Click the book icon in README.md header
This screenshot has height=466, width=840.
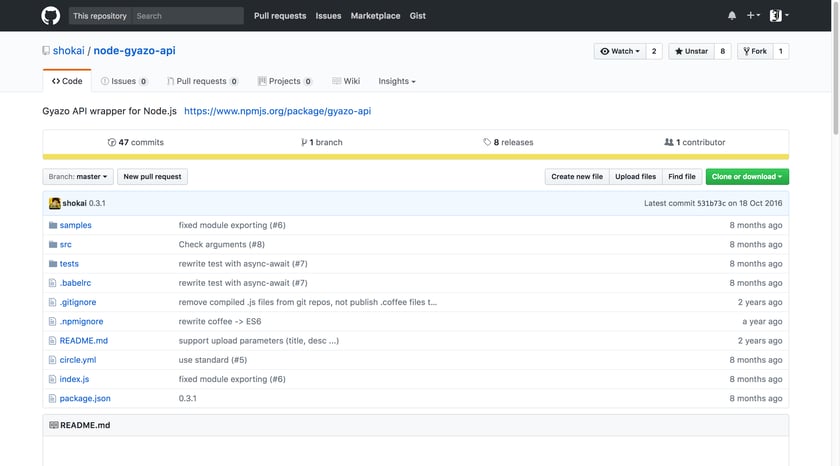[x=54, y=425]
